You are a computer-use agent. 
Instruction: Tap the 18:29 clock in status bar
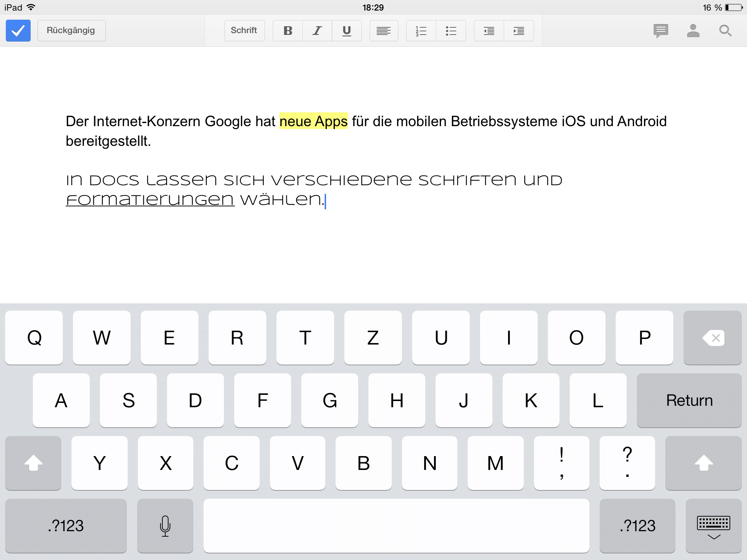click(x=373, y=8)
